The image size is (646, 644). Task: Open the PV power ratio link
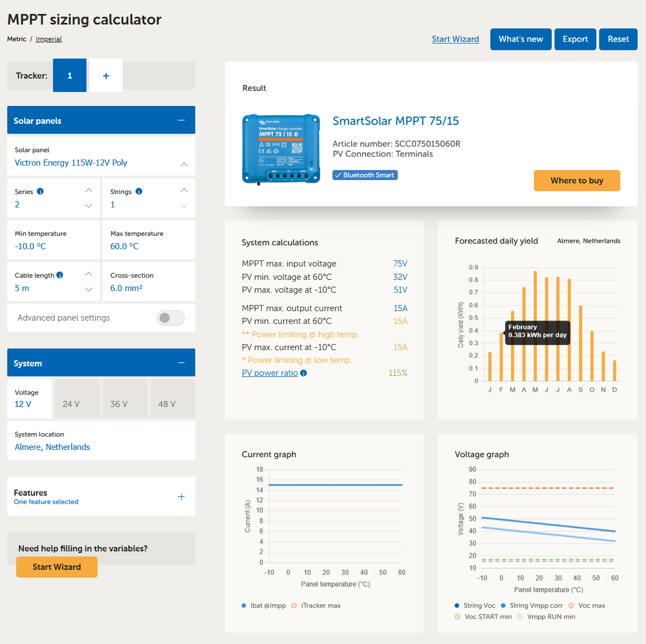[269, 373]
